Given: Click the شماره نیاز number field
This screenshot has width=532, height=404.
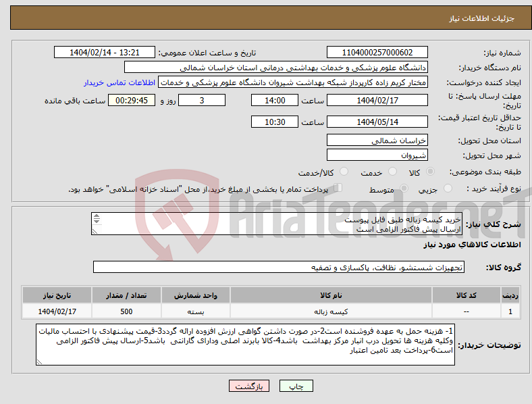Looking at the screenshot, I should (x=377, y=53).
